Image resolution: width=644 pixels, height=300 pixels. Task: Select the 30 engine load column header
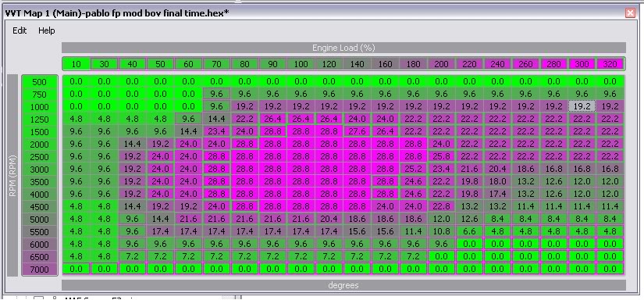[105, 64]
